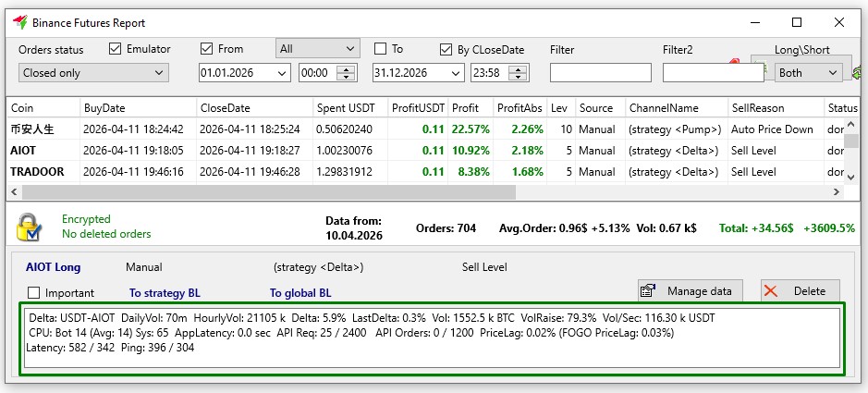This screenshot has height=393, width=868.
Task: Sort by the ProfitUSDT column header
Action: [x=418, y=108]
